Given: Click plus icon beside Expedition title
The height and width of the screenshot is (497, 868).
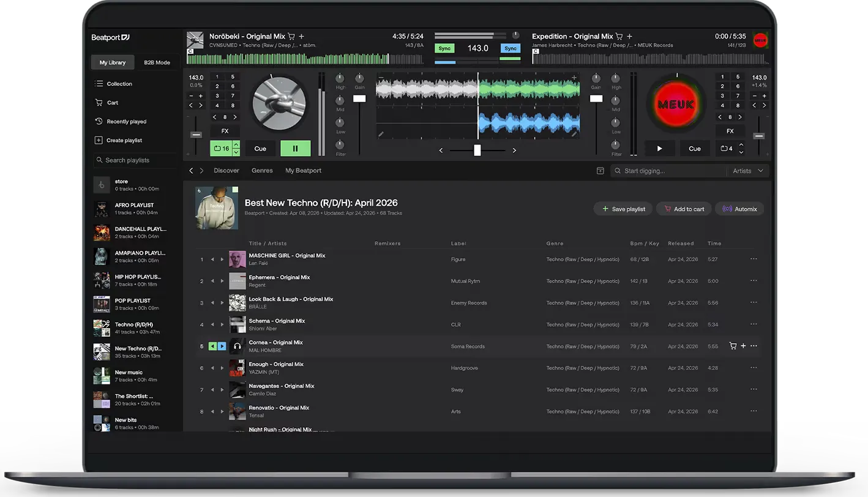Looking at the screenshot, I should tap(629, 37).
